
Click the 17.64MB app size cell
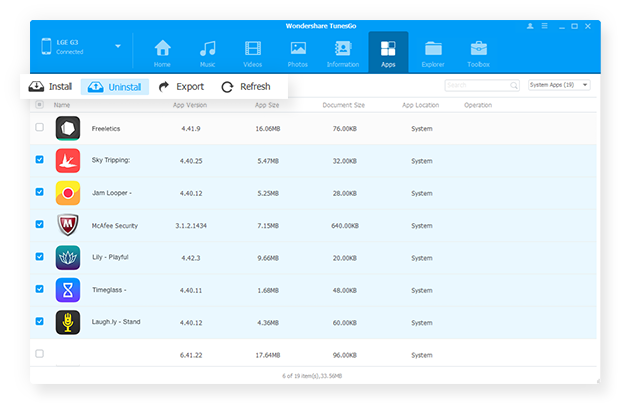click(268, 355)
